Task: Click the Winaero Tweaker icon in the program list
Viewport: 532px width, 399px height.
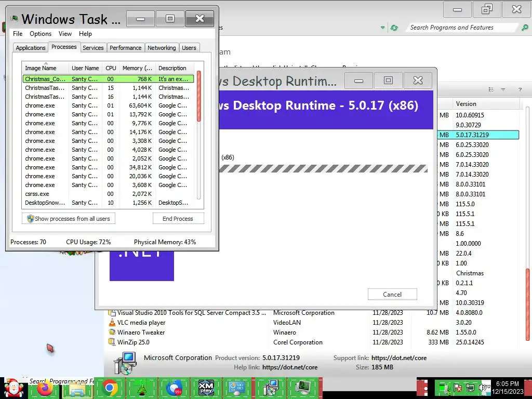Action: [112, 332]
